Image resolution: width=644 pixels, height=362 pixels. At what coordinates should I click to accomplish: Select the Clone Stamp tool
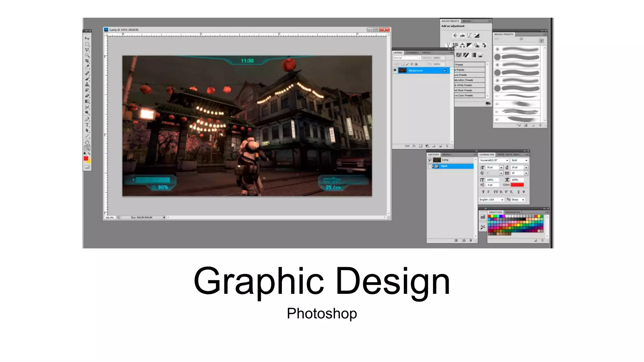(87, 85)
